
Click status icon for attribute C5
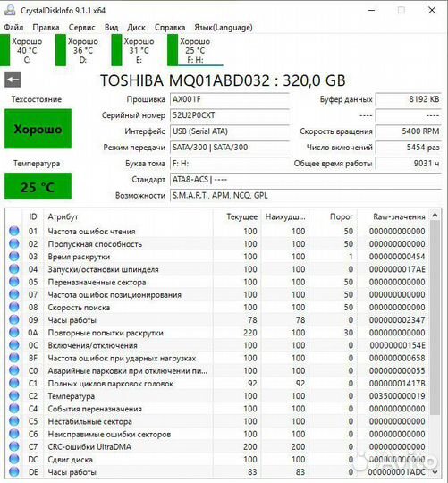pos(13,421)
